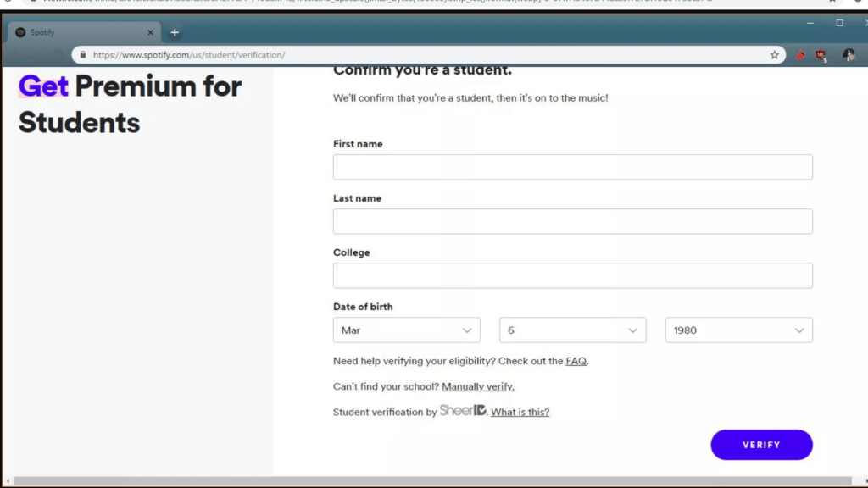Focus the Last name input field
868x488 pixels.
click(x=572, y=221)
